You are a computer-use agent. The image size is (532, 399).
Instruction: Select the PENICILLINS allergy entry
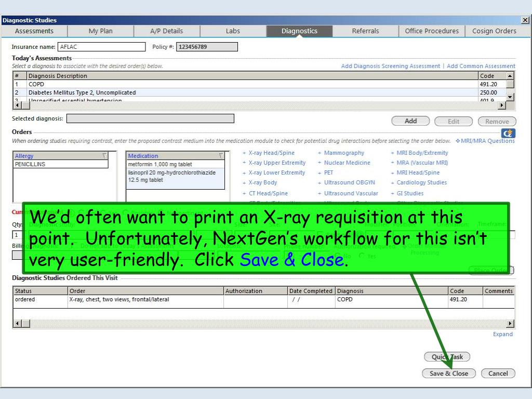coord(61,164)
